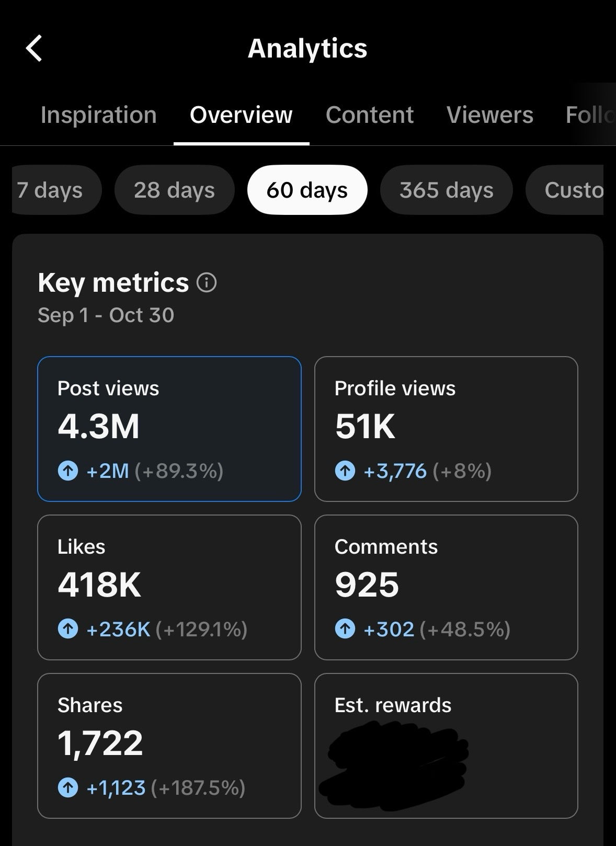This screenshot has width=616, height=846.
Task: Click the Comments up-arrow icon
Action: [345, 629]
